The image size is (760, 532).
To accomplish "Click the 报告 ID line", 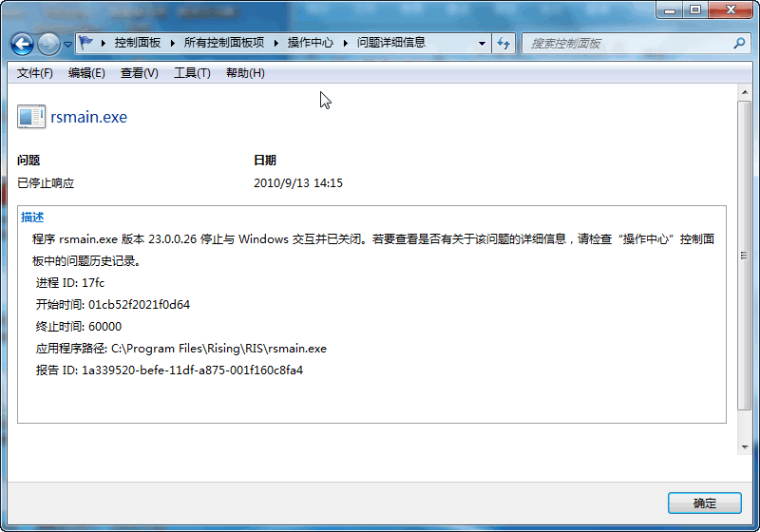I will 169,370.
